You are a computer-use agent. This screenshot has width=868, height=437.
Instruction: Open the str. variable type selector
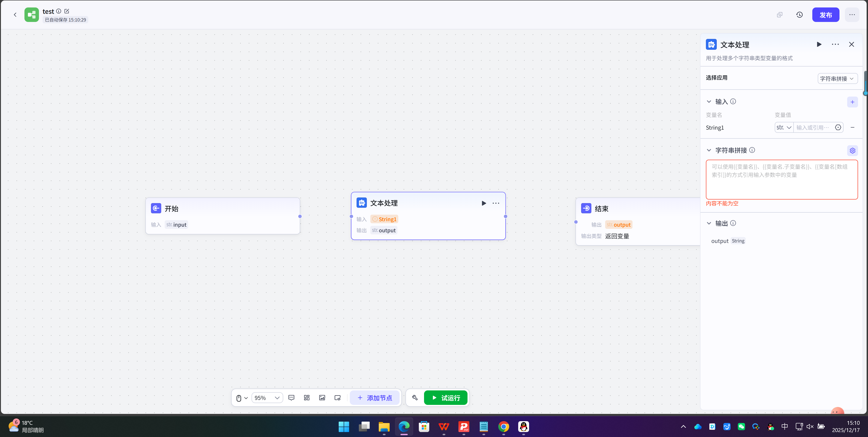tap(784, 127)
